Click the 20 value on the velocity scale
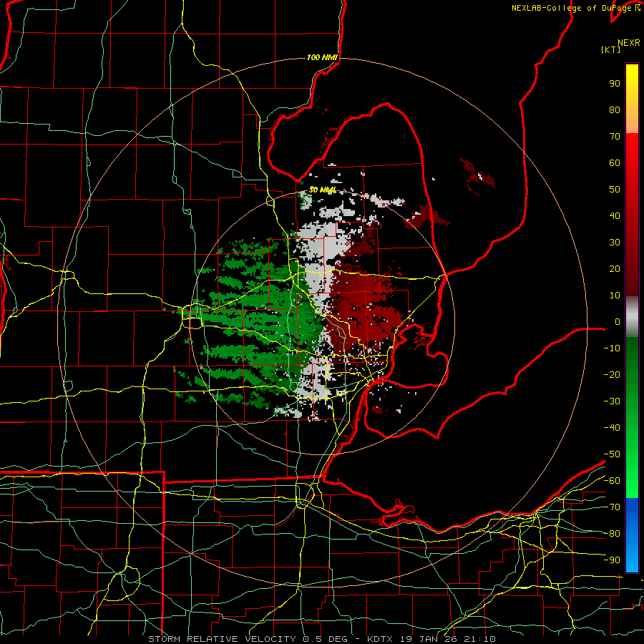644x644 pixels. click(x=615, y=269)
